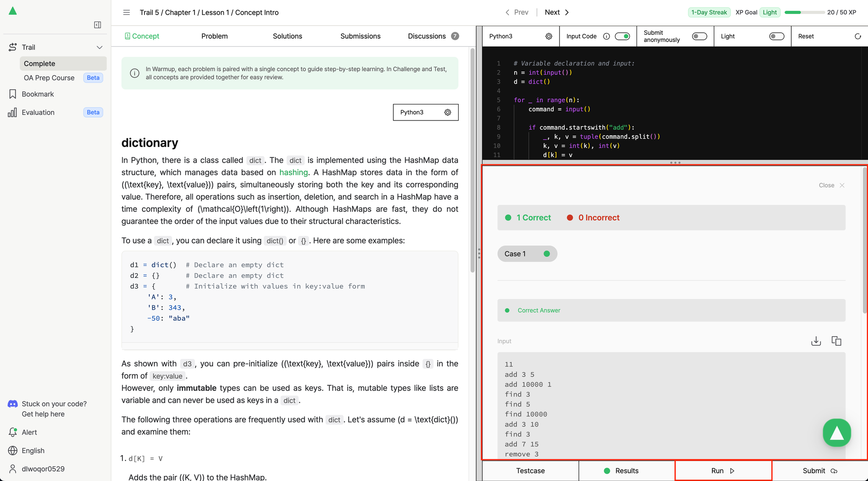Click the Reset refresh icon

point(858,36)
